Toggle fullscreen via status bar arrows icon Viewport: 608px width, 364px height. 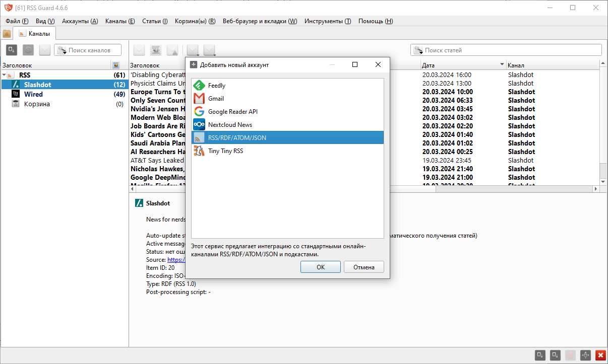coord(585,355)
